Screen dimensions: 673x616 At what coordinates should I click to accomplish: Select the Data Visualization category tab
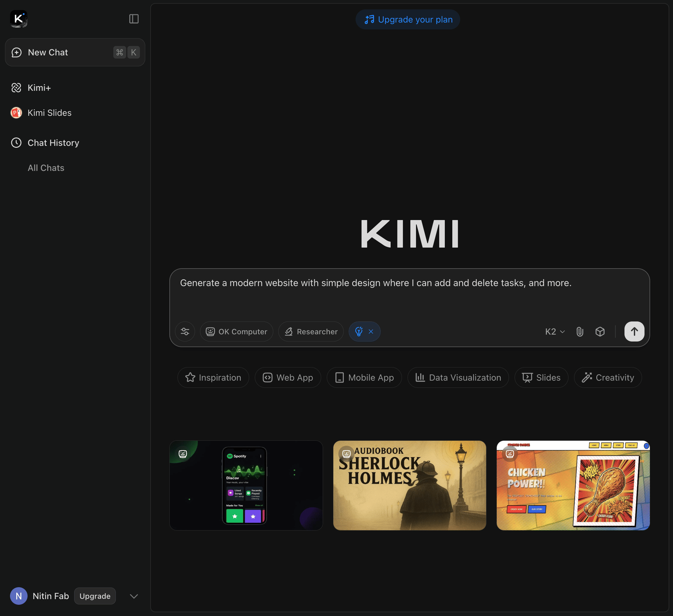pos(458,377)
